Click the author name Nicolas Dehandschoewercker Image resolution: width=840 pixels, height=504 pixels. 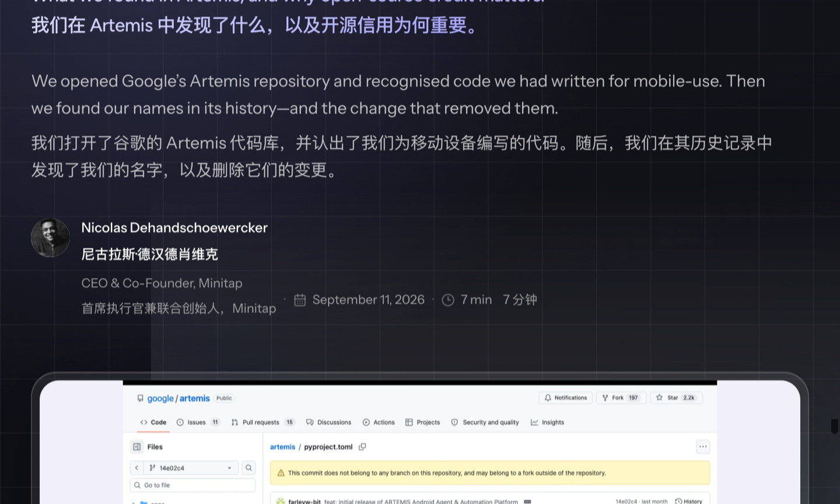coord(174,228)
